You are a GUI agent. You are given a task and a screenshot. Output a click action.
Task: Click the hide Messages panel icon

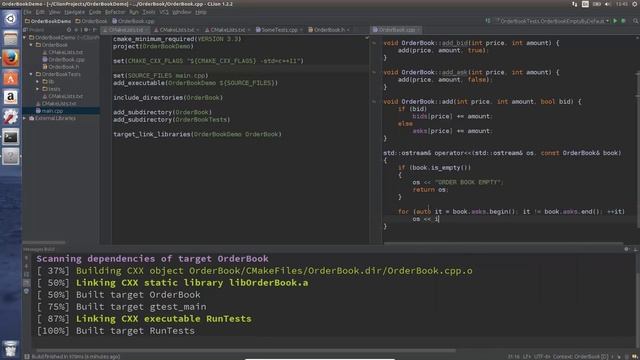tap(635, 249)
